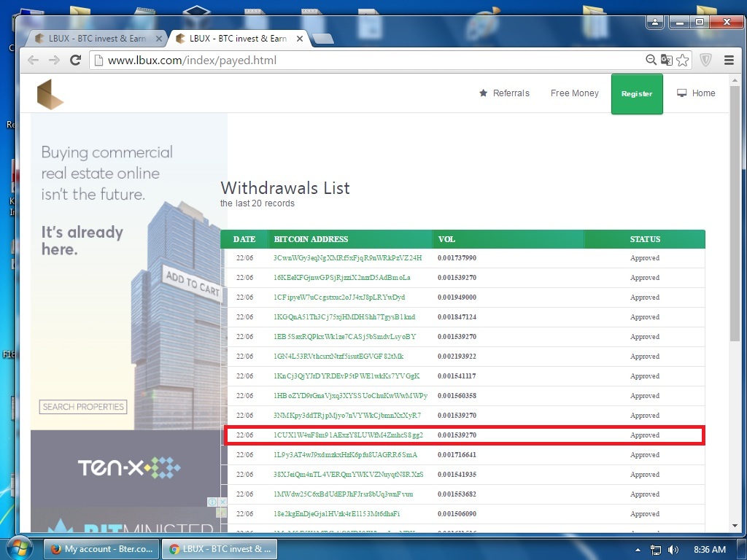Open address starting with 1L9y3AT4wJ9xdmzkx
The image size is (747, 560).
click(x=345, y=455)
